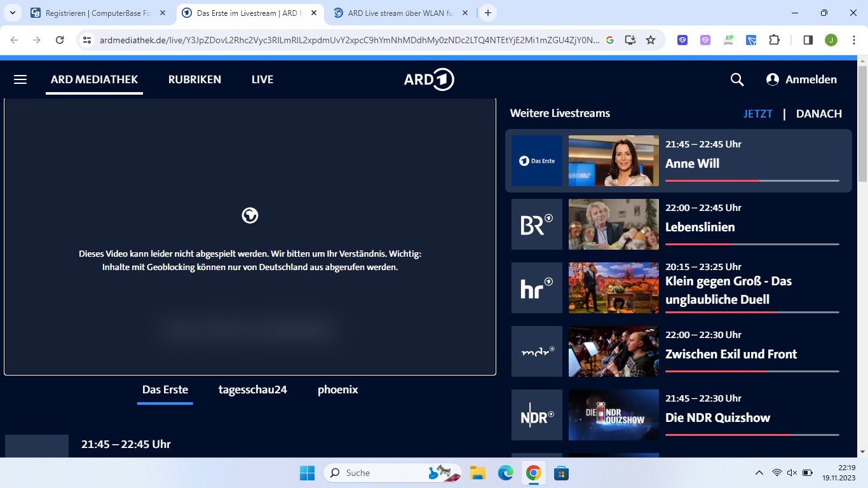Open Microsoft Edge from taskbar
868x488 pixels.
(506, 473)
